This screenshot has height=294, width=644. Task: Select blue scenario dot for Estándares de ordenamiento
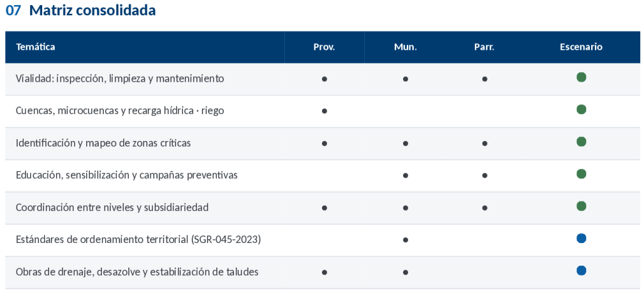point(580,239)
